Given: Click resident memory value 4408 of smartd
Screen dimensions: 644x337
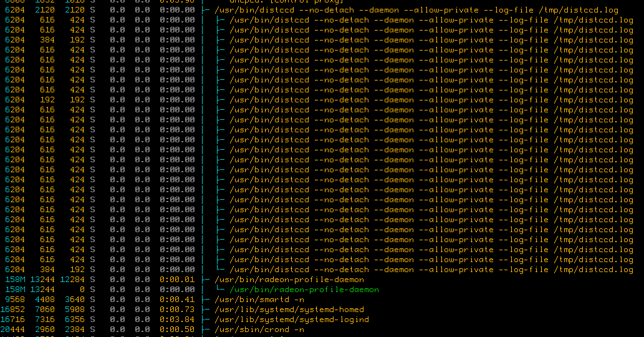Looking at the screenshot, I should pos(45,300).
